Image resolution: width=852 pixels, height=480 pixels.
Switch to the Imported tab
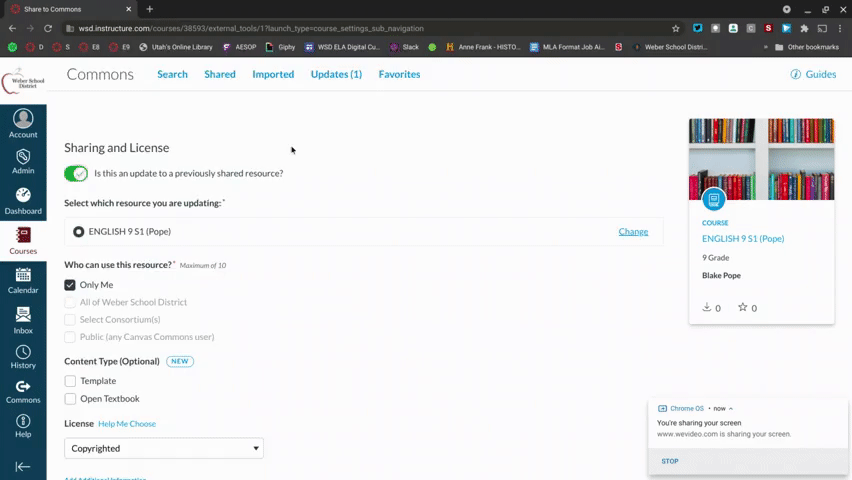[x=273, y=74]
